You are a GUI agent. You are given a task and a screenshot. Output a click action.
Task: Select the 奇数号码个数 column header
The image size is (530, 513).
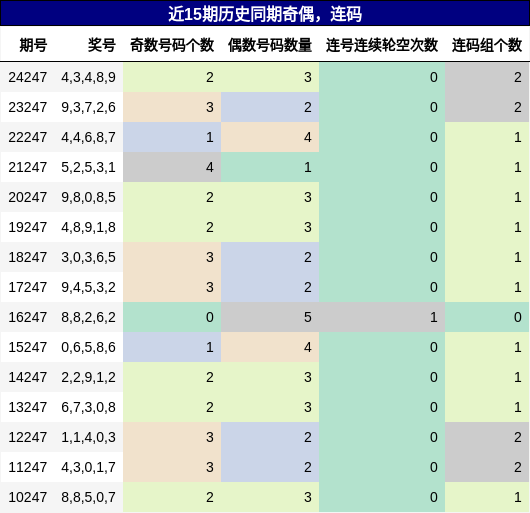[172, 45]
